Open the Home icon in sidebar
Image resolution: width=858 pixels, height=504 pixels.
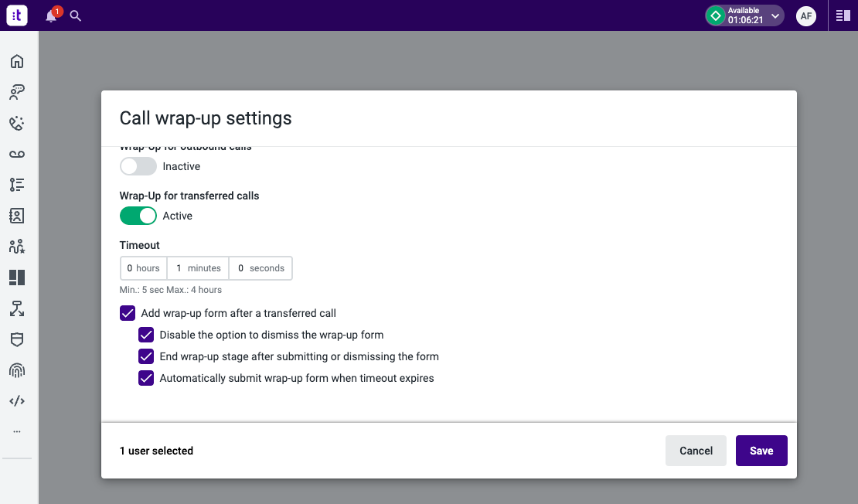[x=17, y=62]
